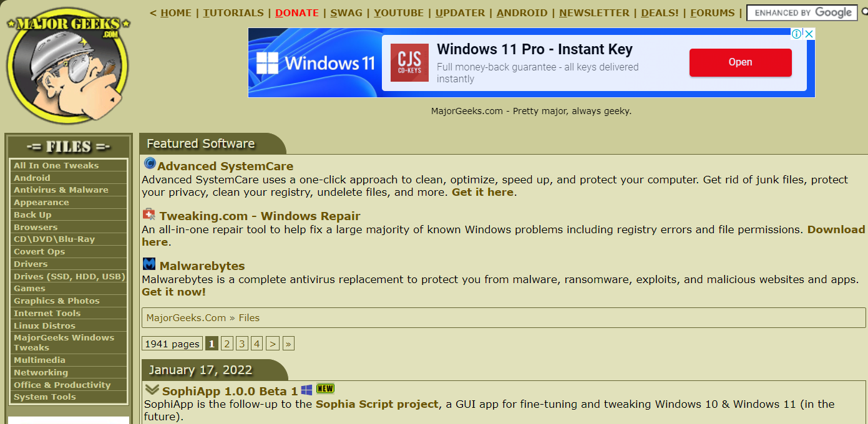Open the HOME menu link

(176, 13)
